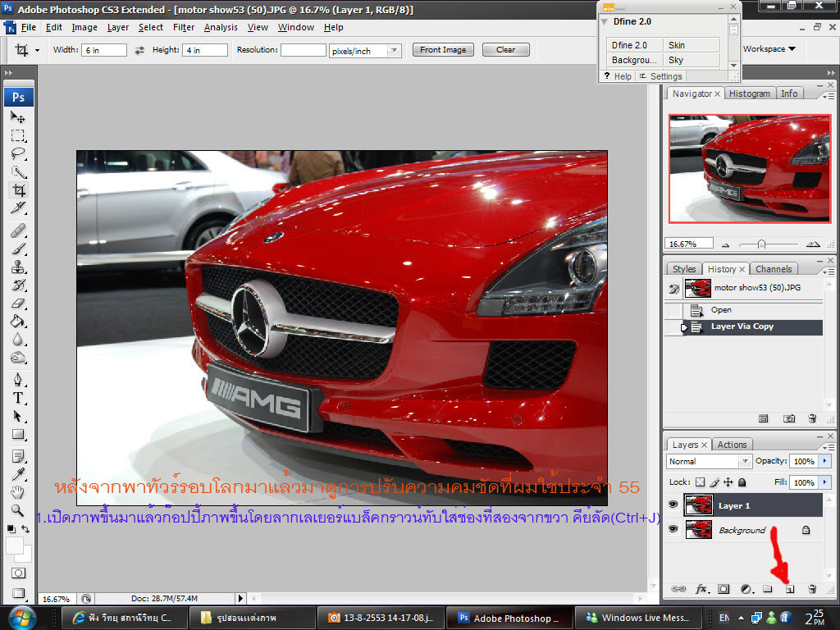Image resolution: width=840 pixels, height=630 pixels.
Task: Select the Brush tool
Action: tap(18, 249)
